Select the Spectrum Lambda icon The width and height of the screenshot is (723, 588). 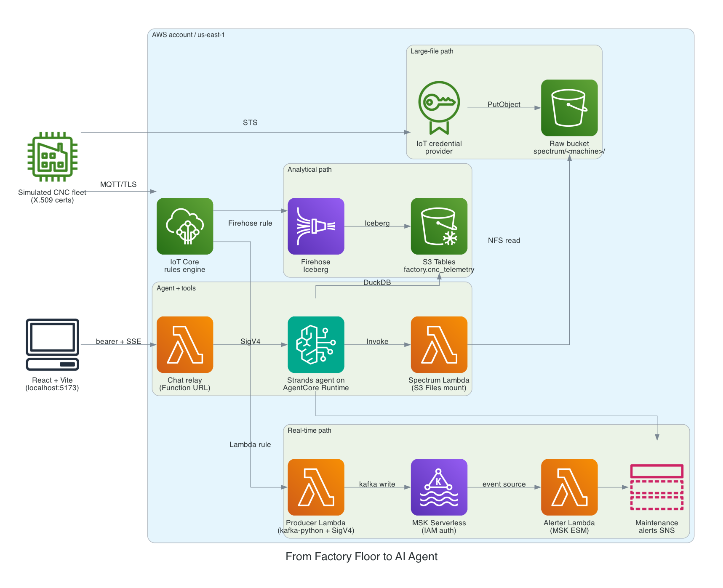coord(439,344)
